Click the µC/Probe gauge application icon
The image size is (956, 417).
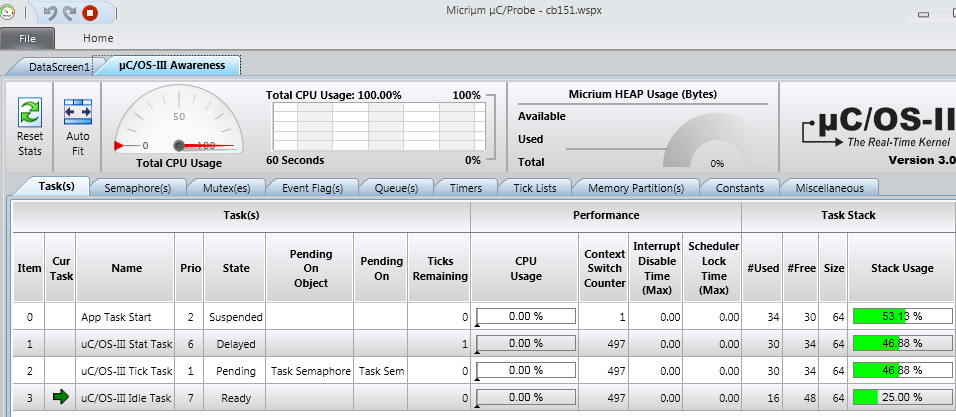(x=8, y=13)
